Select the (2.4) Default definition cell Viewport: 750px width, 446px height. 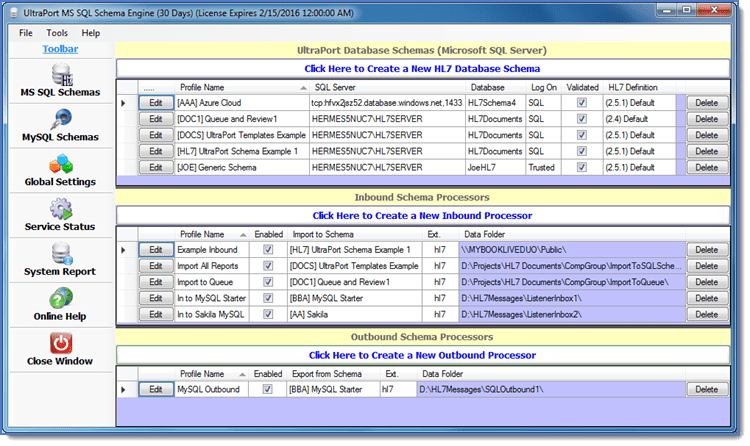(640, 119)
